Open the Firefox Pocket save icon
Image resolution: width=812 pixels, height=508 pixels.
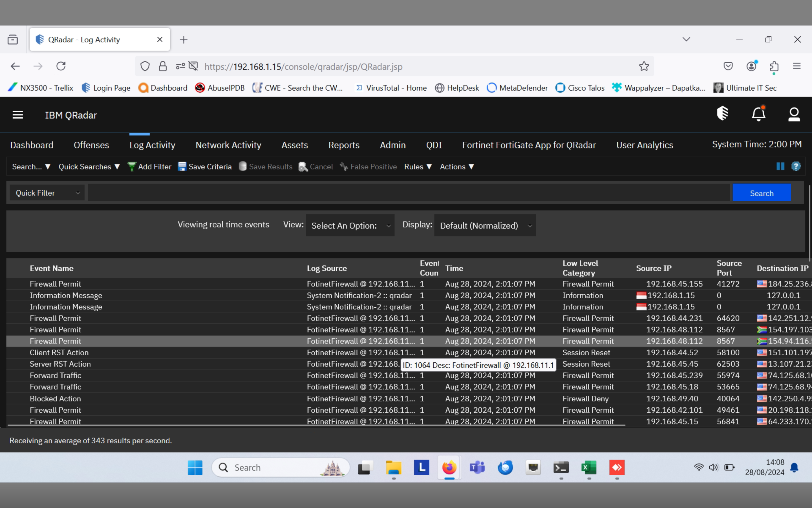coord(728,66)
